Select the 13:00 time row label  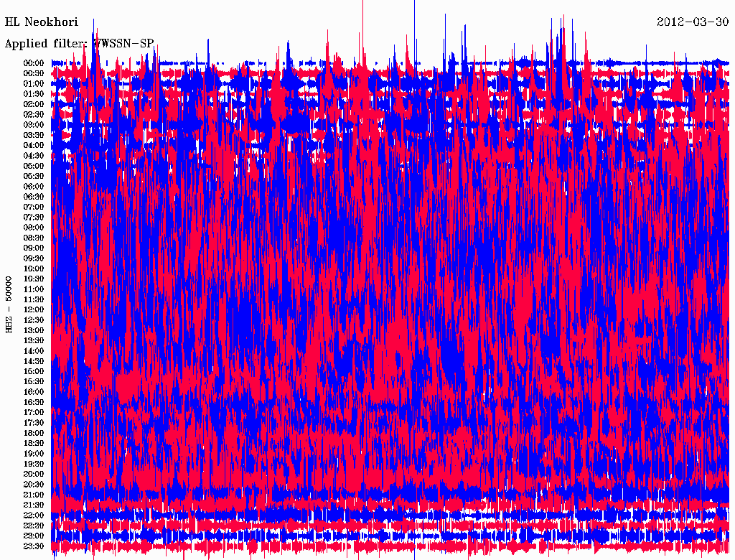pos(34,330)
